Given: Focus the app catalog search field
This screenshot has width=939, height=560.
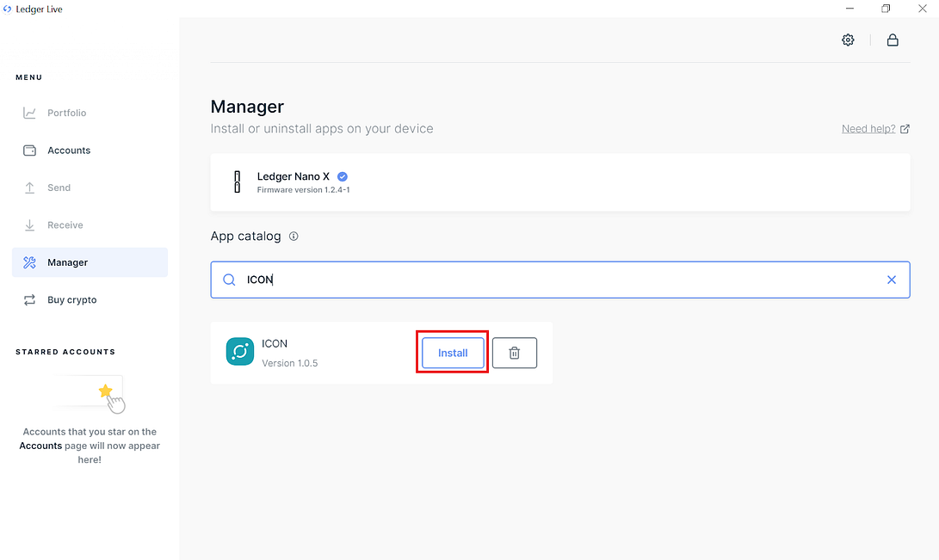Looking at the screenshot, I should [560, 280].
